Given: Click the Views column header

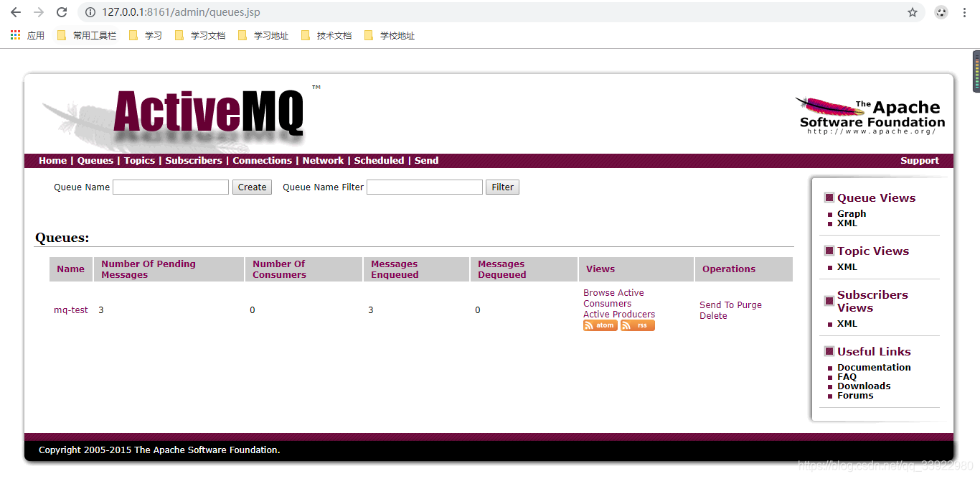Looking at the screenshot, I should coord(636,269).
